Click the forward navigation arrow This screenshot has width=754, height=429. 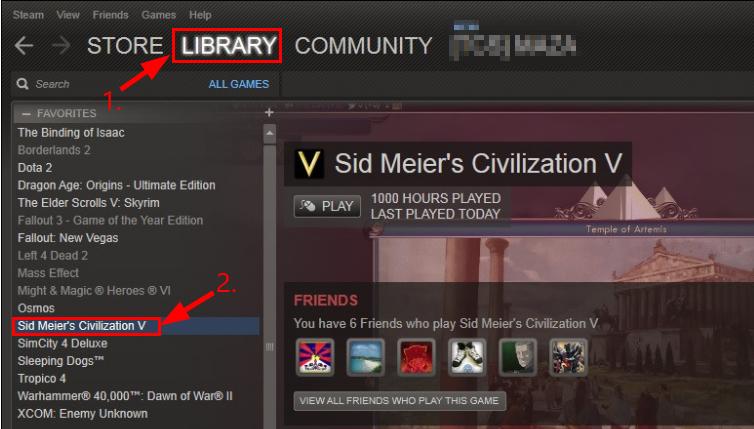click(x=61, y=46)
